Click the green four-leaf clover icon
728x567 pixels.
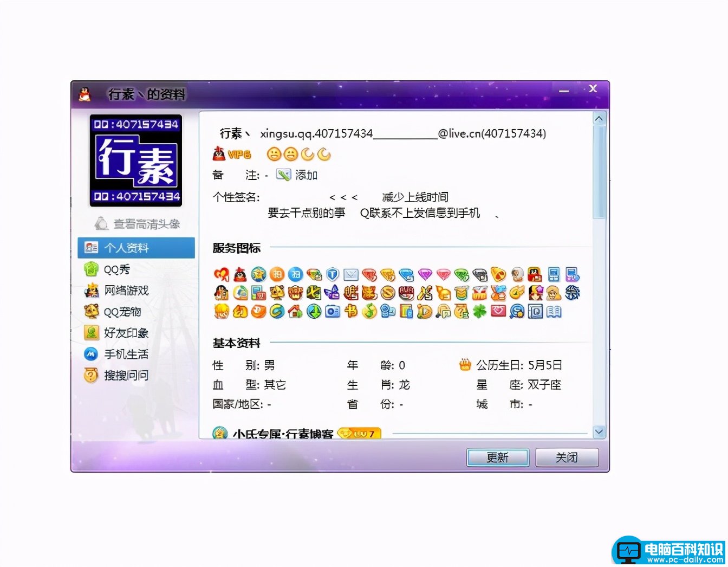tap(480, 312)
